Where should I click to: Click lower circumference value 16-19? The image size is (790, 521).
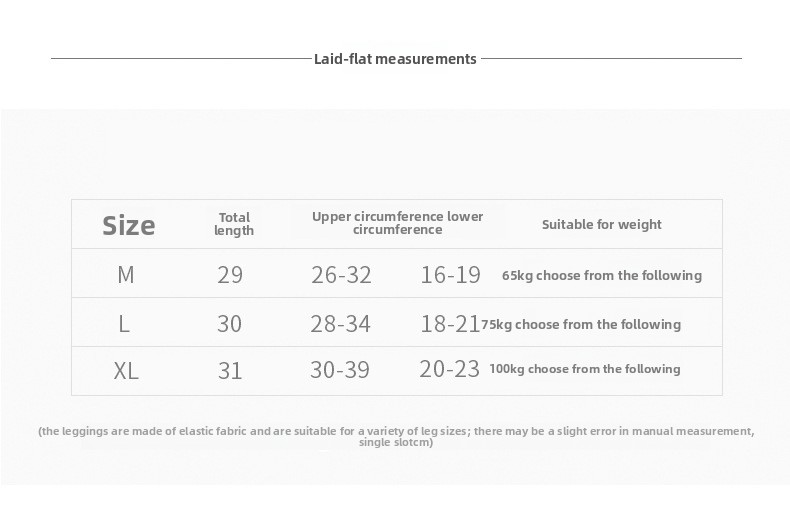450,275
